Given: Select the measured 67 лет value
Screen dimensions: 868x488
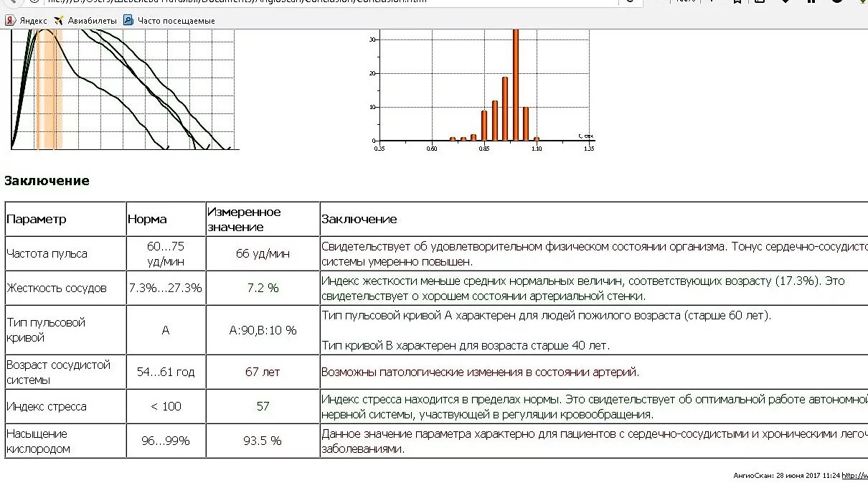Looking at the screenshot, I should pyautogui.click(x=263, y=372).
